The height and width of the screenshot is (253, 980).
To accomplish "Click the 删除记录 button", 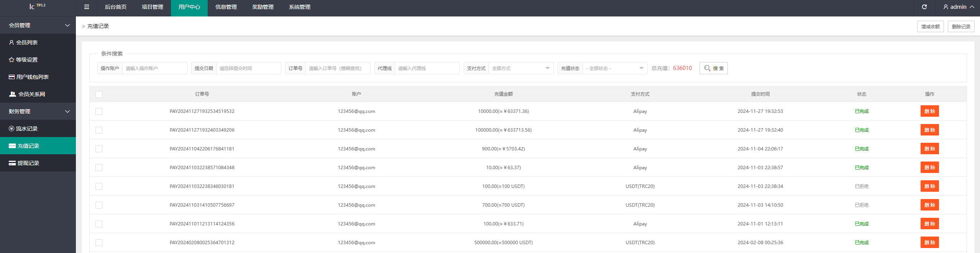I will tap(961, 26).
